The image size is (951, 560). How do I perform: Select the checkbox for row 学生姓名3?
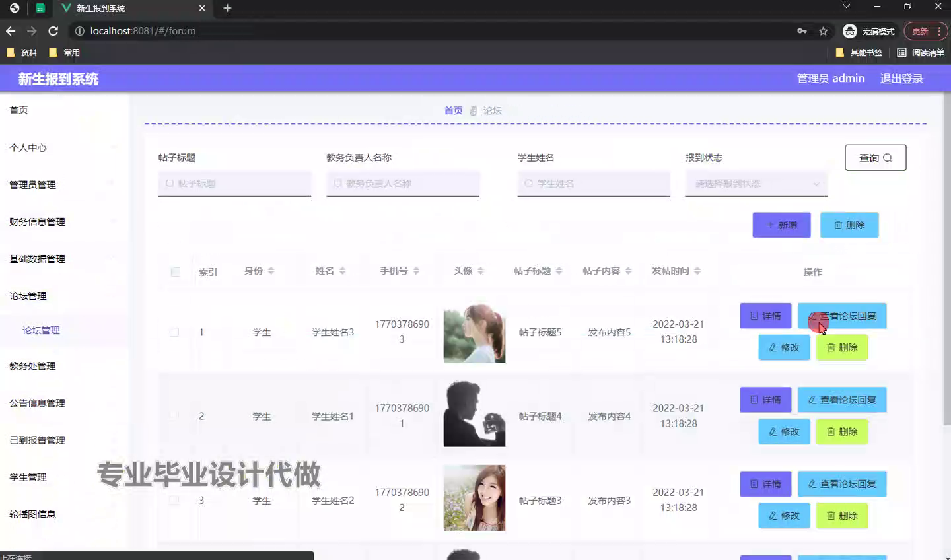coord(174,332)
